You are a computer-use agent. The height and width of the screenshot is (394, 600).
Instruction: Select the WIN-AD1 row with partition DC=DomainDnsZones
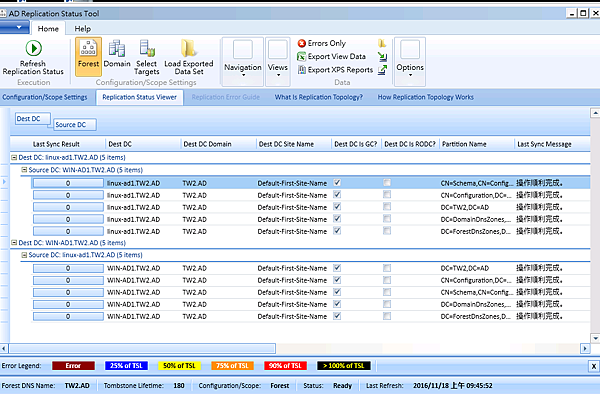point(310,304)
